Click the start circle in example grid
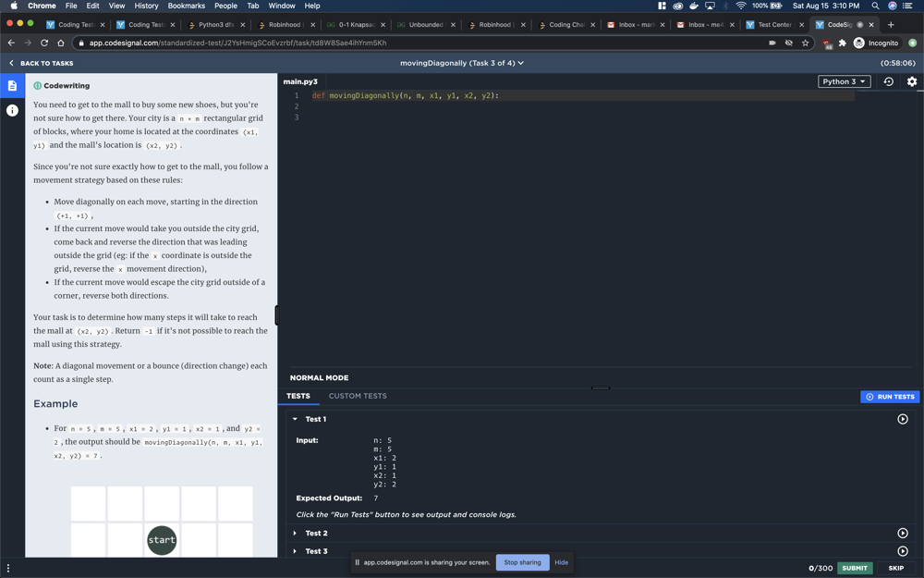 (x=162, y=540)
